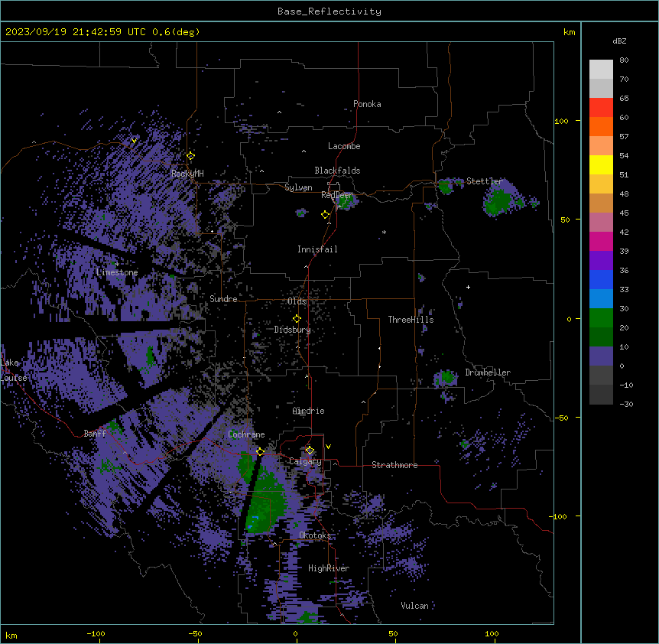659x644 pixels.
Task: Click the 0 tick on bottom km axis
Action: pyautogui.click(x=296, y=633)
